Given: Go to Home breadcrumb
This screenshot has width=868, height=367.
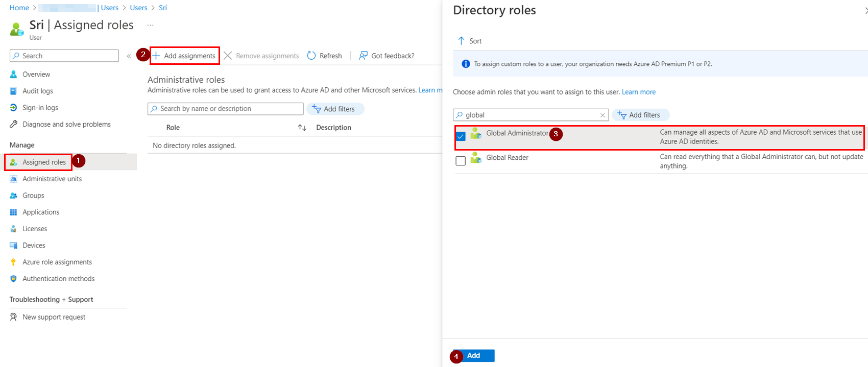Looking at the screenshot, I should tap(19, 8).
